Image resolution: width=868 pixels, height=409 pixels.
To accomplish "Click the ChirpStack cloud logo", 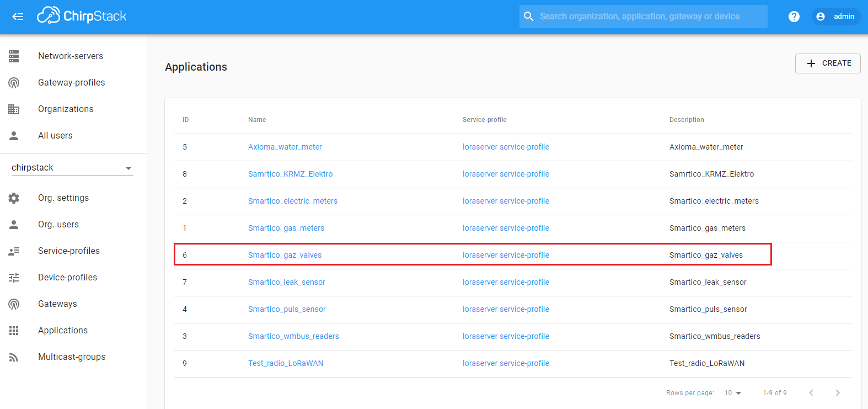I will 49,16.
